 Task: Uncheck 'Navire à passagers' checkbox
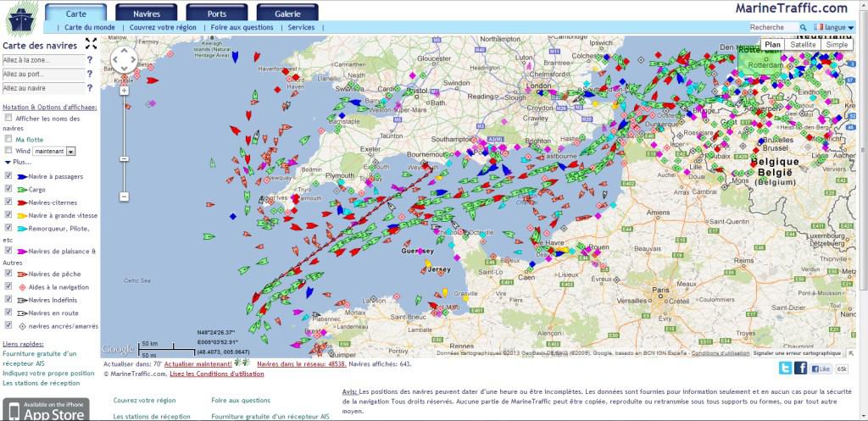pos(8,176)
